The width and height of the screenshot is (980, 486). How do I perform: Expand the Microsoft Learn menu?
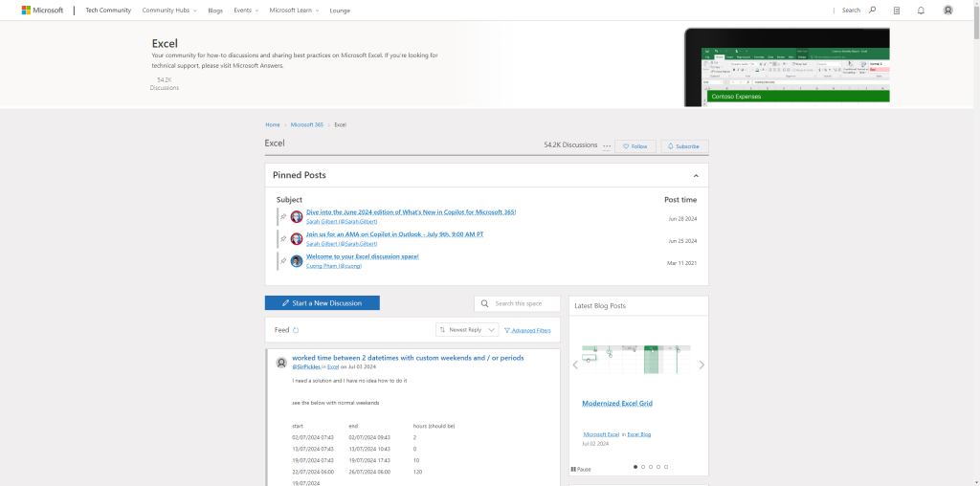pos(295,10)
